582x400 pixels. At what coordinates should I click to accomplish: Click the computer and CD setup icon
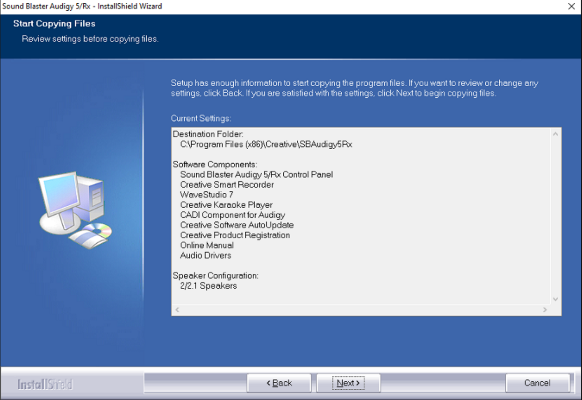point(75,210)
